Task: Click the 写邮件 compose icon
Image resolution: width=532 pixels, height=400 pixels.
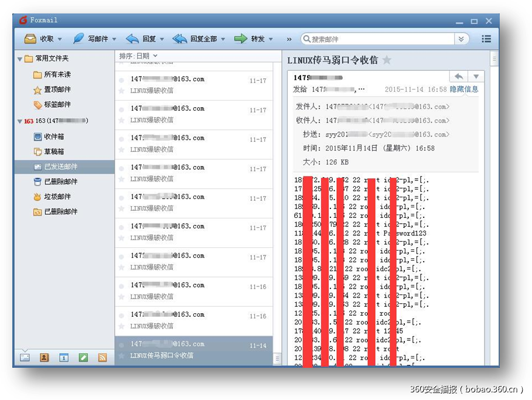Action: tap(78, 39)
